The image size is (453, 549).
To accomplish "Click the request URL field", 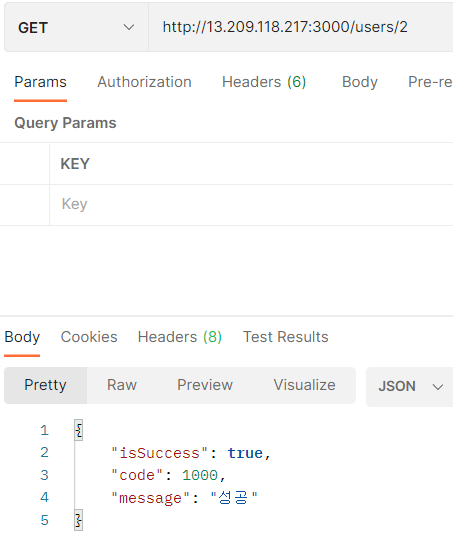I will coord(301,27).
